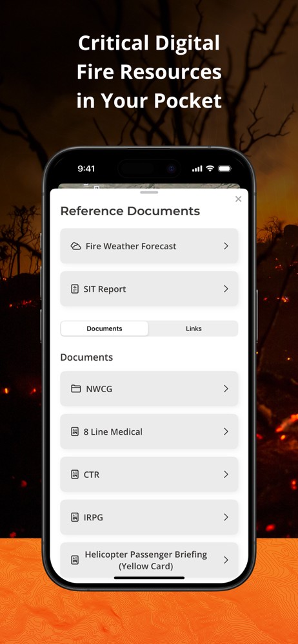
Task: Expand Fire Weather Forecast chevron
Action: tap(226, 246)
